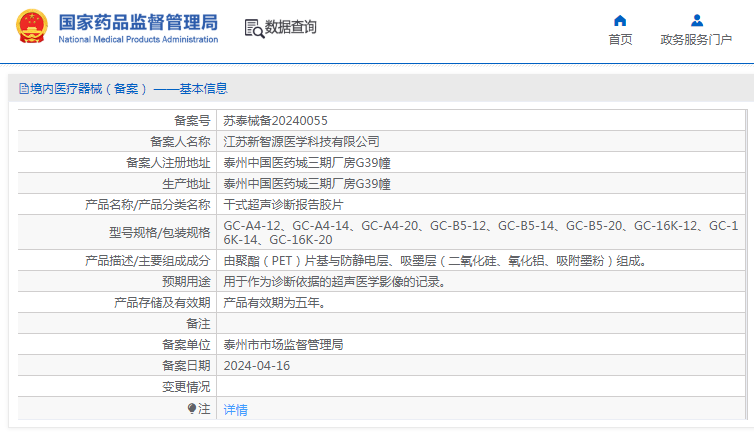The width and height of the screenshot is (754, 433).
Task: Select product name 干式超声诊断报告胶片
Action: click(x=284, y=205)
